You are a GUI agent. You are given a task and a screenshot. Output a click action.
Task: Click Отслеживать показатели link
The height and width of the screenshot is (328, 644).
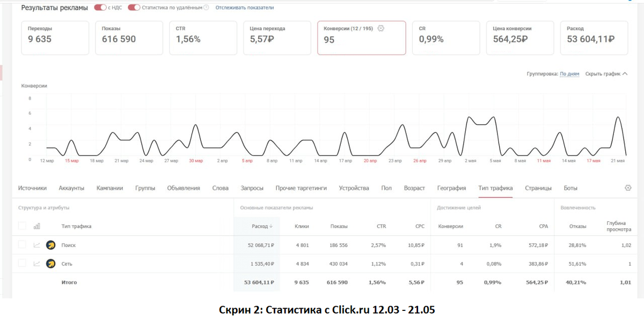coord(244,8)
